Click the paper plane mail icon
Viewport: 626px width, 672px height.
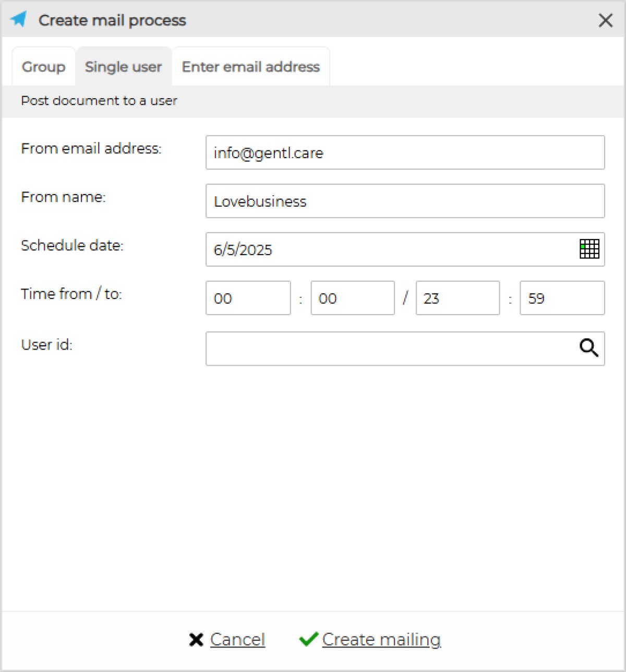[x=19, y=19]
